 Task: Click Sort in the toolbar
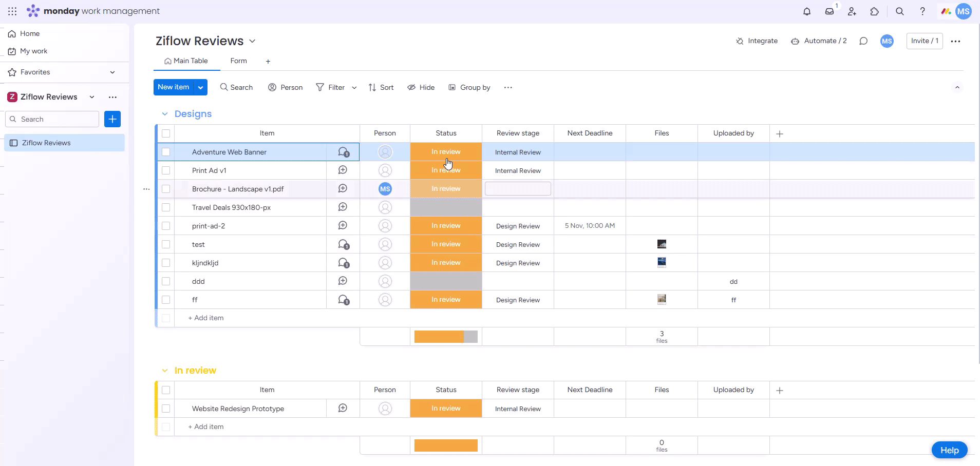tap(381, 87)
